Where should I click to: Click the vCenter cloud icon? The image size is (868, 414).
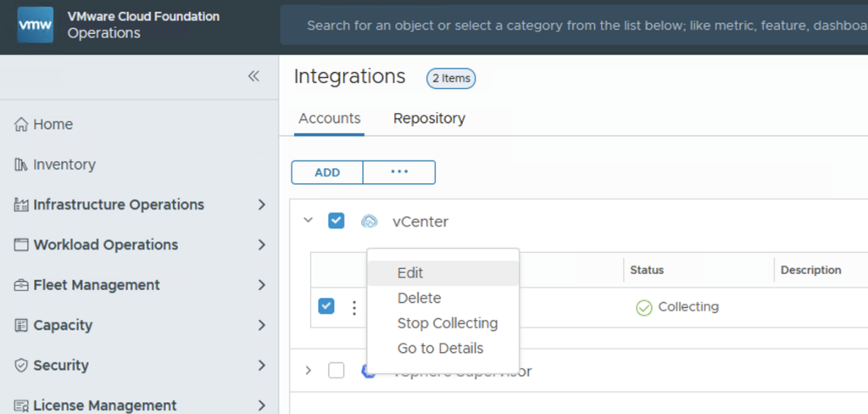[x=369, y=221]
